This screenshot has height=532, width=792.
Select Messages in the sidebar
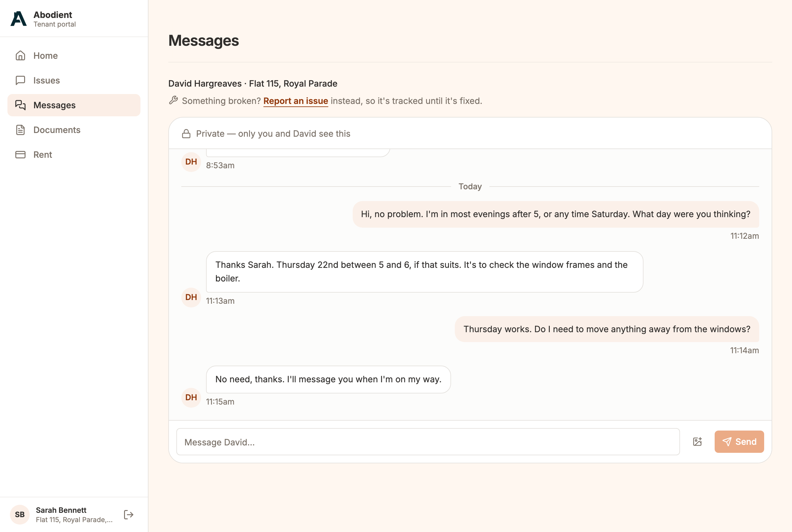(74, 105)
